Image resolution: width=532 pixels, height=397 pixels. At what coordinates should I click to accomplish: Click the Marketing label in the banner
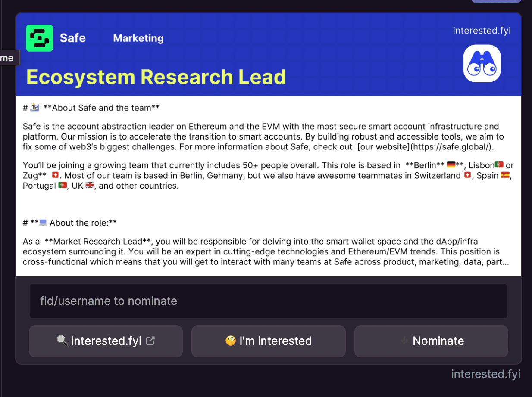tap(138, 38)
